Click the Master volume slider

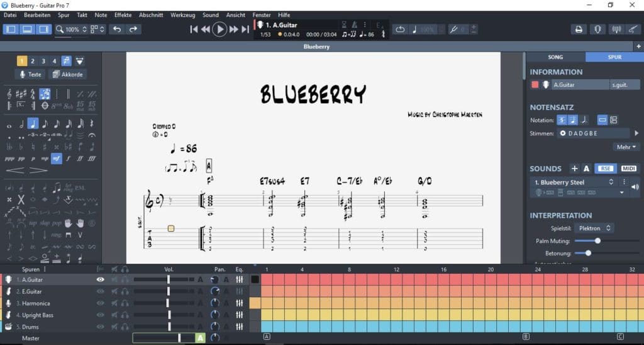(x=164, y=338)
